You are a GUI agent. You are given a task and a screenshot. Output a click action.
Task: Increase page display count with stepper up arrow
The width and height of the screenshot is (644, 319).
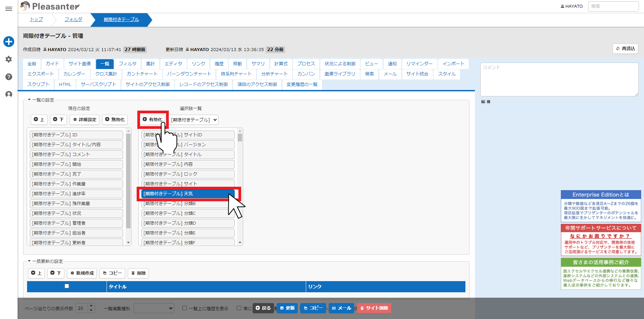tap(91, 306)
